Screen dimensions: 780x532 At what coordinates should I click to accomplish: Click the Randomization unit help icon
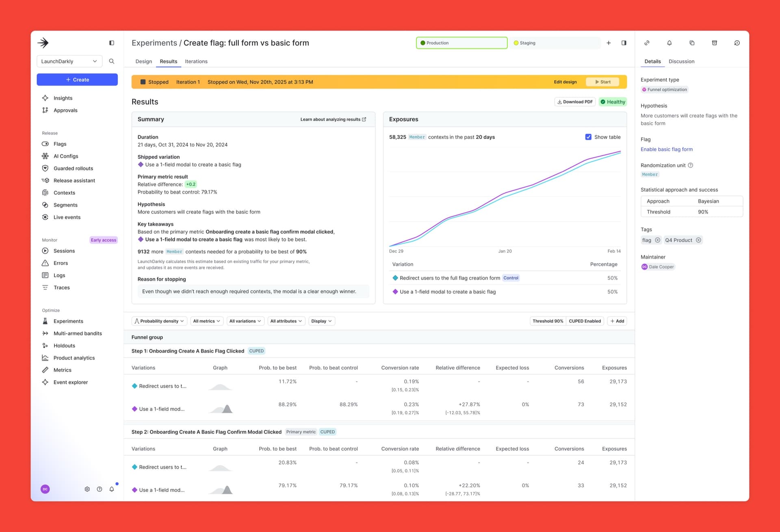(x=690, y=165)
